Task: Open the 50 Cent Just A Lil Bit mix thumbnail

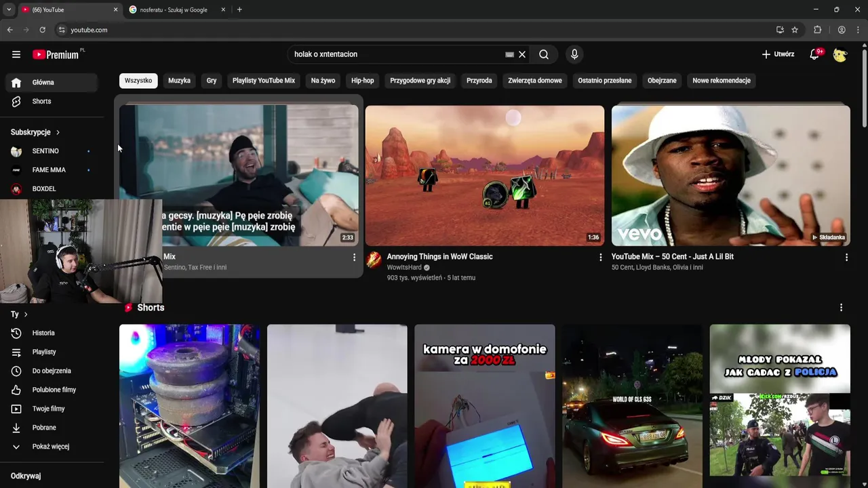Action: pos(731,176)
